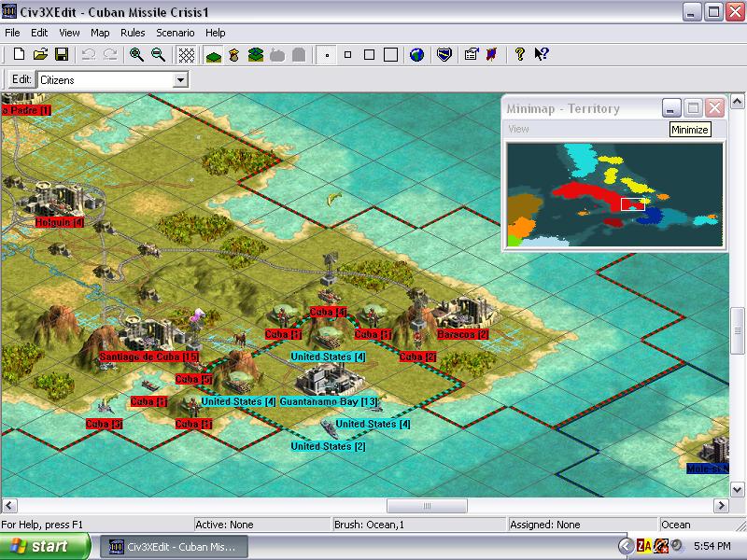The image size is (747, 560).
Task: Choose the medium square brush size
Action: 369,55
